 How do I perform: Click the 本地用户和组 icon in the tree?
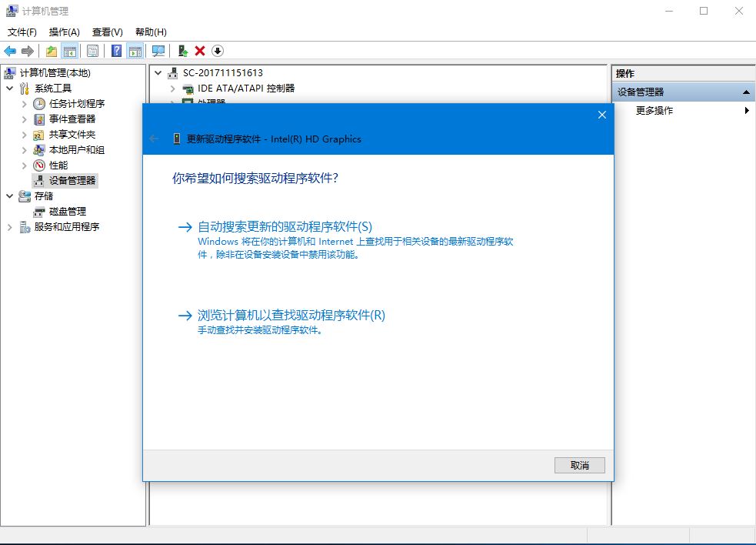(39, 150)
